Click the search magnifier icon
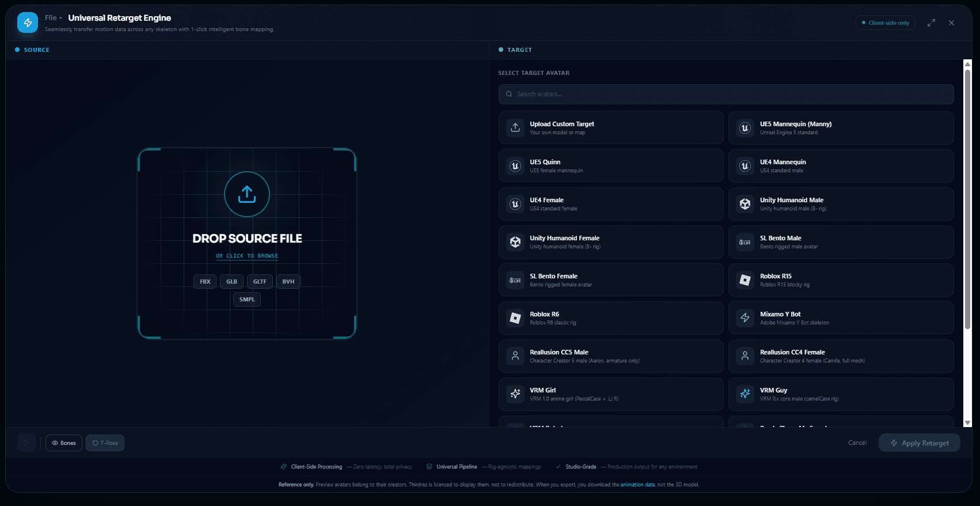Image resolution: width=980 pixels, height=506 pixels. pyautogui.click(x=509, y=94)
